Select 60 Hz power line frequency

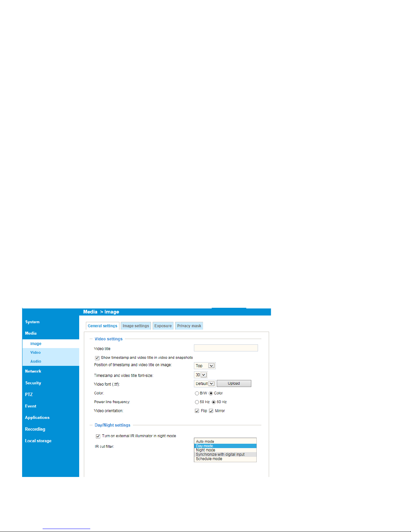[214, 402]
